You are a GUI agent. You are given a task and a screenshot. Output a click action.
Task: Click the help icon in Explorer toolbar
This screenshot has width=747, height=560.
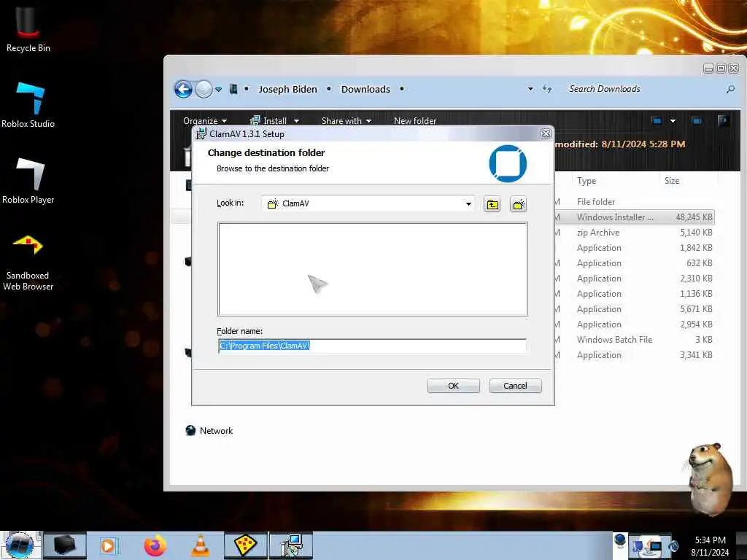pyautogui.click(x=723, y=121)
